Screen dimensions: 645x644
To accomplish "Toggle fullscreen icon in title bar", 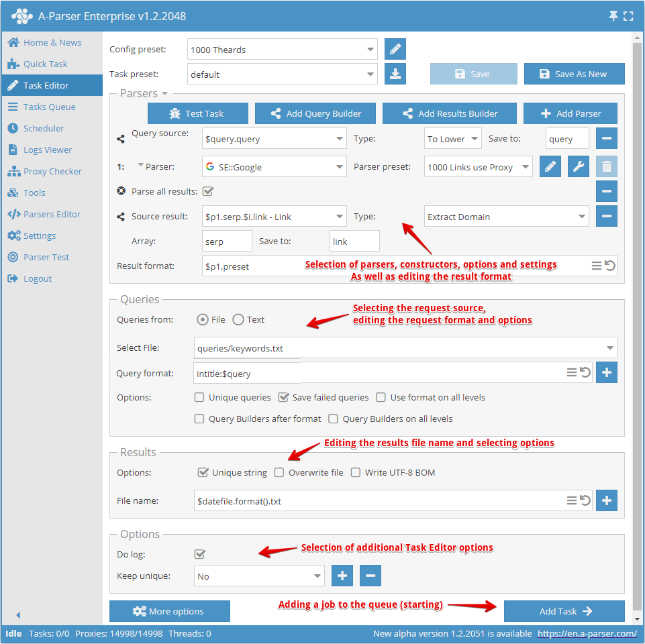I will (628, 16).
